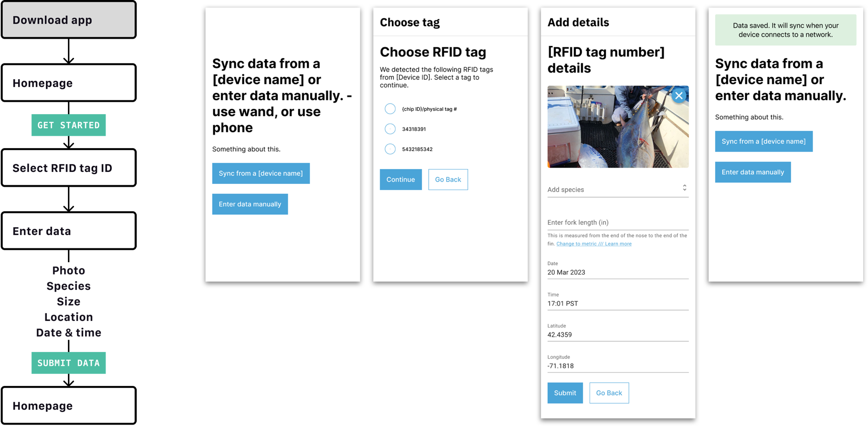
Task: Select the {chip ID}/physical tag # radio button
Action: click(390, 109)
